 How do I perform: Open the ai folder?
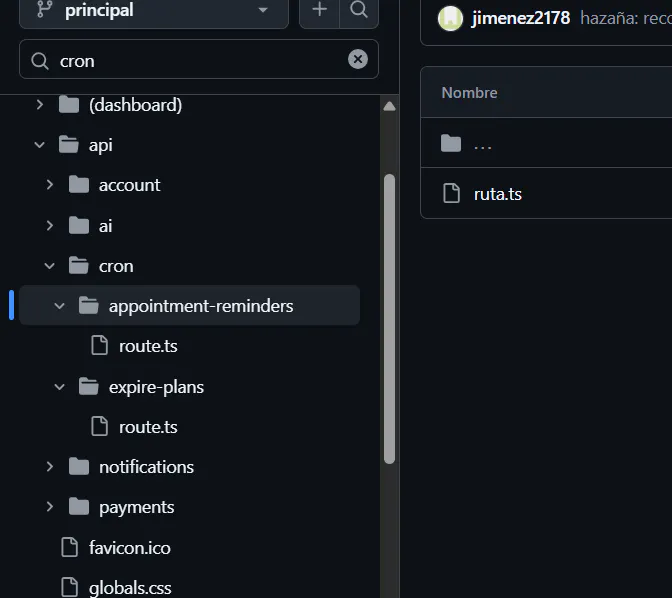coord(105,226)
